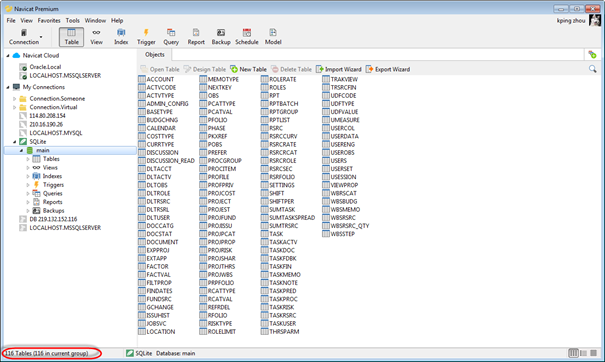Collapse the My Connections tree group

(x=8, y=87)
